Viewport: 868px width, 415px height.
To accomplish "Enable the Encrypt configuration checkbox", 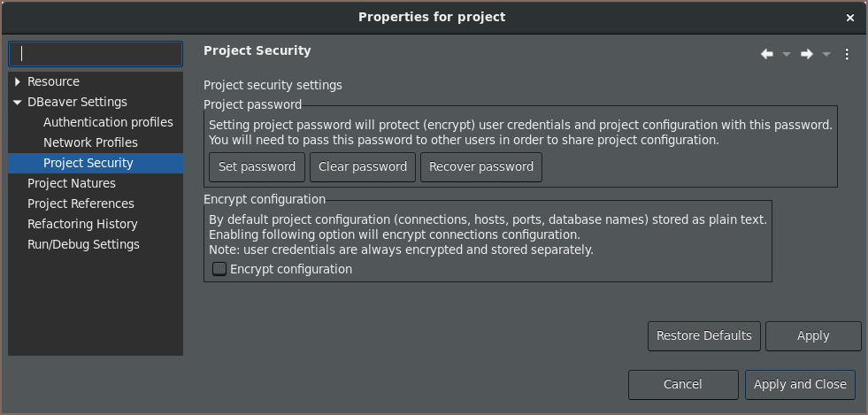I will (x=219, y=270).
